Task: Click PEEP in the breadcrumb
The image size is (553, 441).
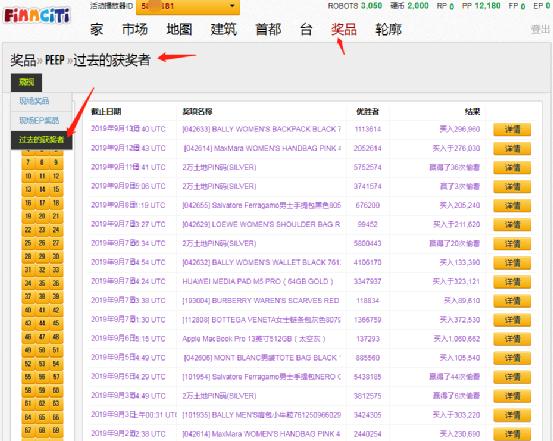Action: [x=55, y=60]
